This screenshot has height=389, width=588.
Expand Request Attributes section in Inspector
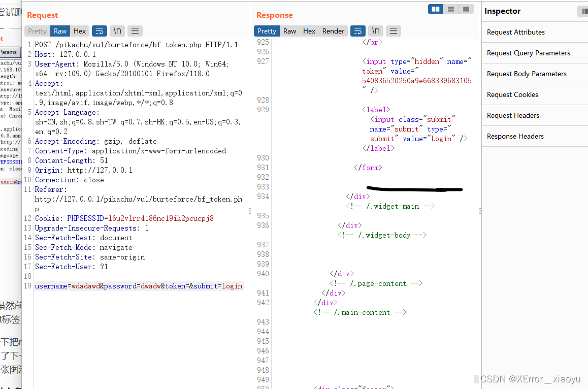coord(515,32)
